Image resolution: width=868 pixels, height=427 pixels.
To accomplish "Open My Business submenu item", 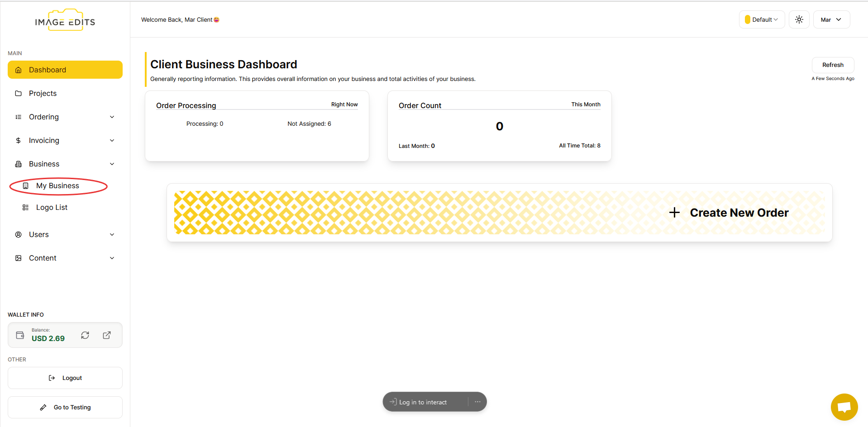I will pos(57,186).
